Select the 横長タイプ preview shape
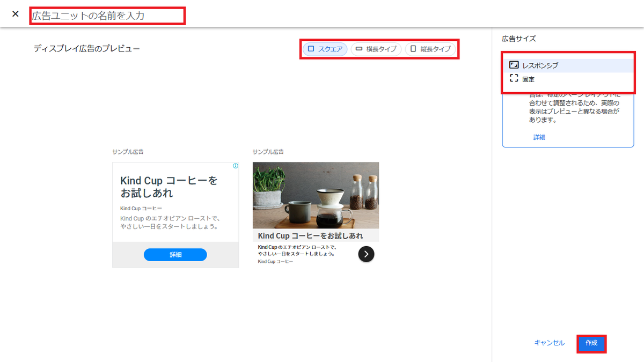This screenshot has height=362, width=644. (x=377, y=49)
